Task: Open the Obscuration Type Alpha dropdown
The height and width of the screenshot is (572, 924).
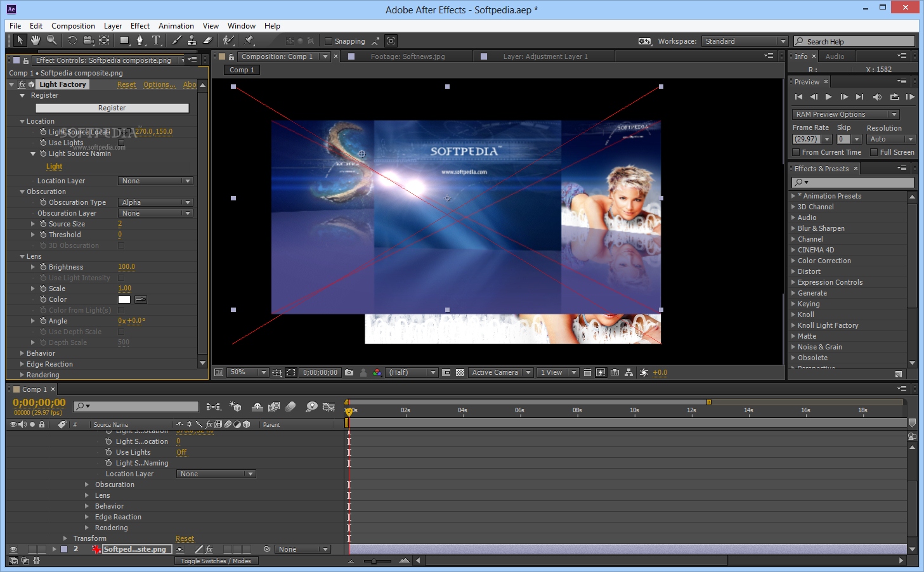Action: (x=155, y=202)
